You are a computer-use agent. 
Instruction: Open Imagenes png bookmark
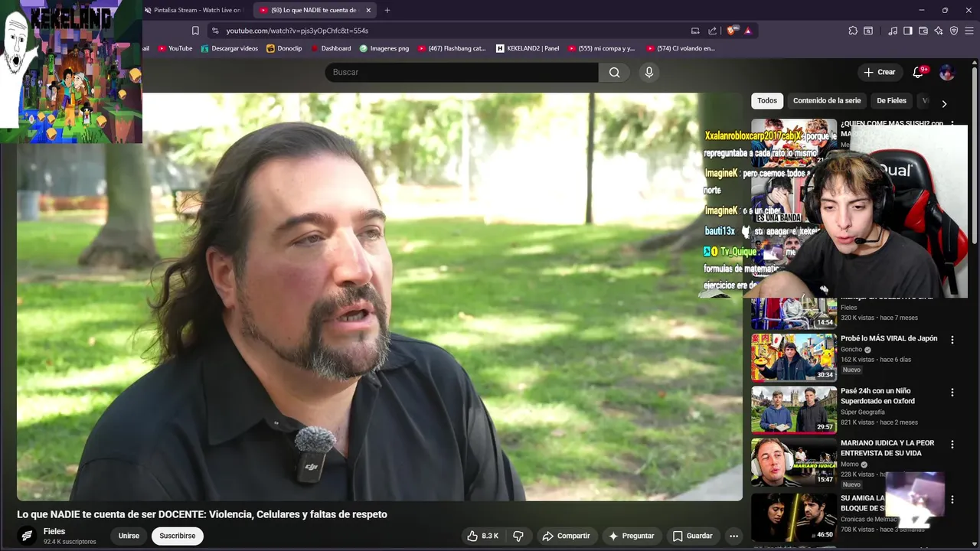pyautogui.click(x=384, y=48)
